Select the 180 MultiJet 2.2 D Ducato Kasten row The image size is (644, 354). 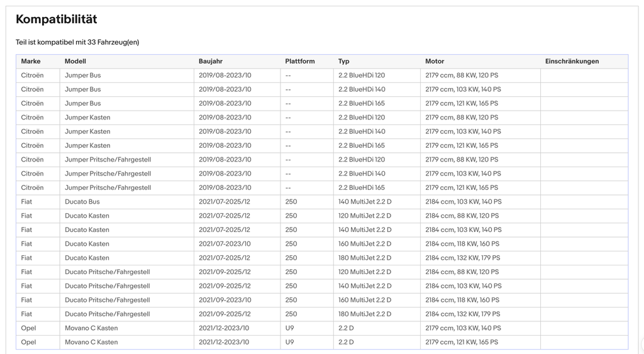click(x=322, y=258)
